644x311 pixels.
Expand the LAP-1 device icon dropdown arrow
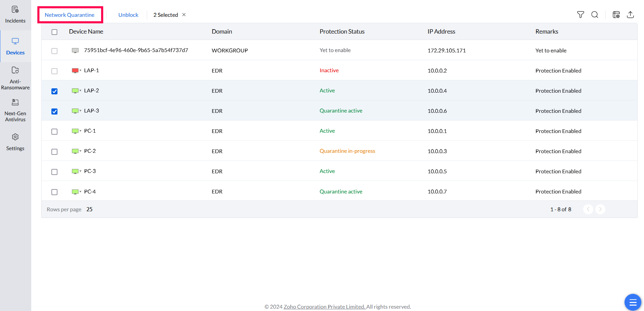pyautogui.click(x=81, y=71)
